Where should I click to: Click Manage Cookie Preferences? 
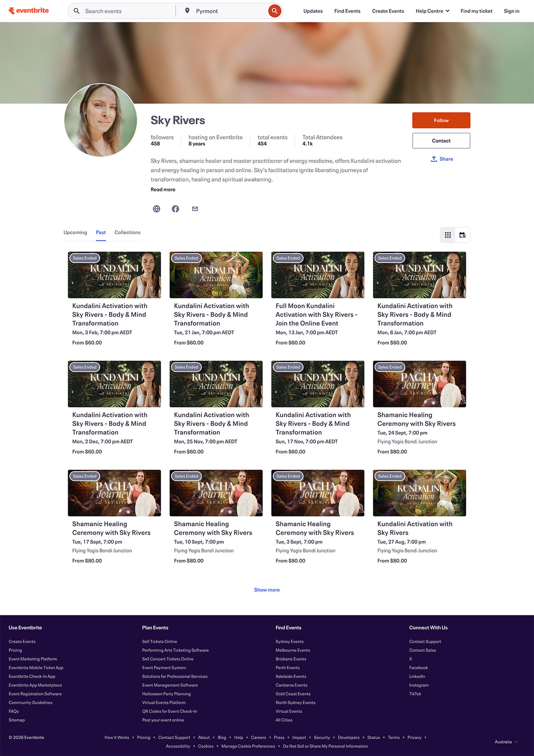coord(248,746)
